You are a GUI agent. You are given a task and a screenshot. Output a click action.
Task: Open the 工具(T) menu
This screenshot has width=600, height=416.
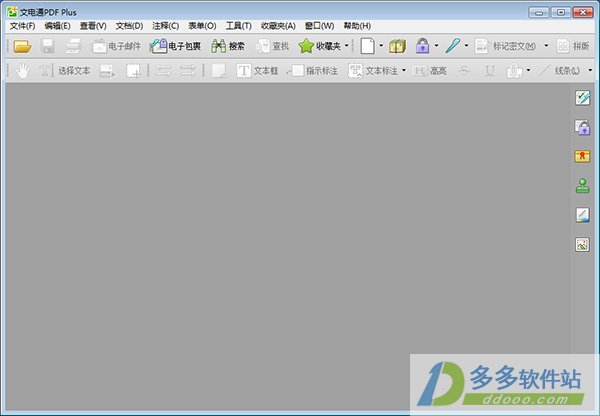tap(238, 26)
